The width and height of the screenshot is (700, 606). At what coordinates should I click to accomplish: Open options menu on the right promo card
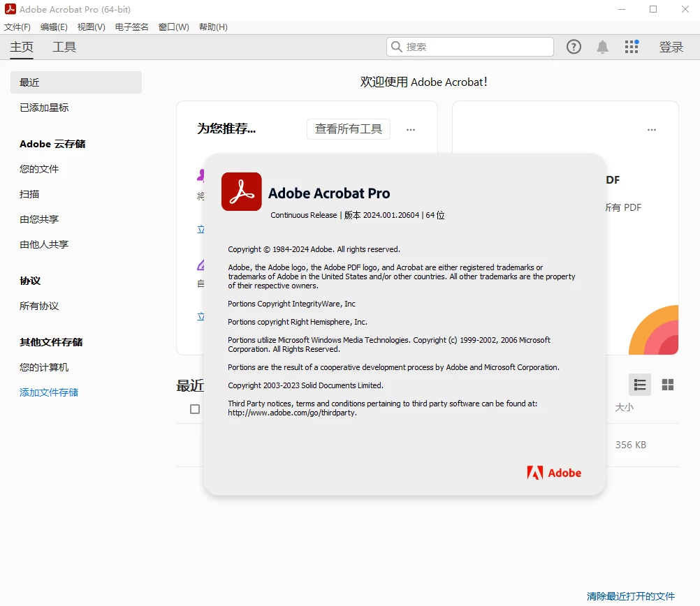652,130
